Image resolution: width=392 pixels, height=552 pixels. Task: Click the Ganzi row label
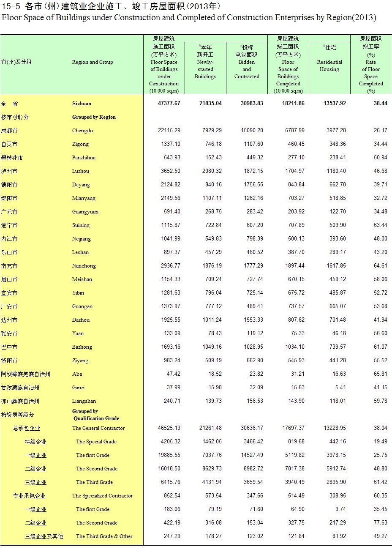[78, 388]
